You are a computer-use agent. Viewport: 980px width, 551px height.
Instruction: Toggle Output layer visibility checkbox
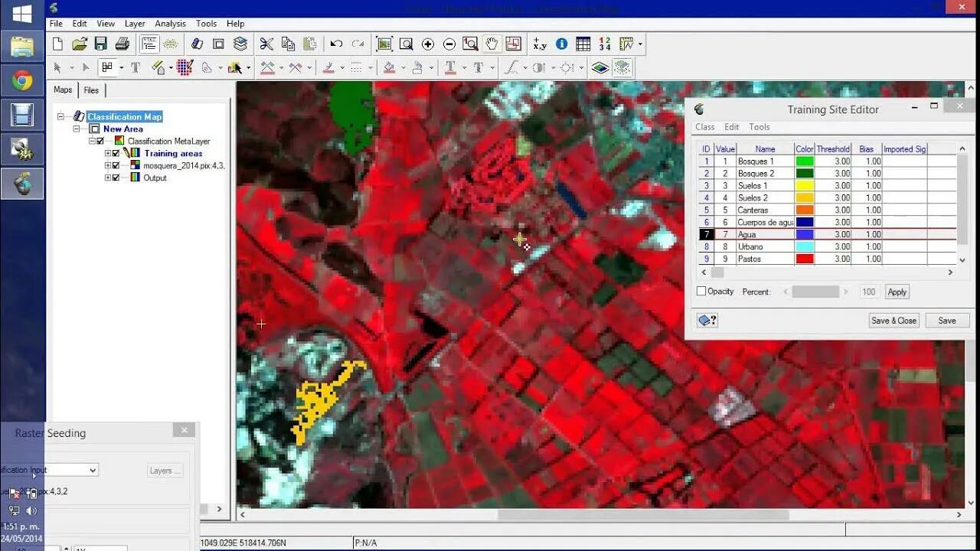[x=116, y=178]
